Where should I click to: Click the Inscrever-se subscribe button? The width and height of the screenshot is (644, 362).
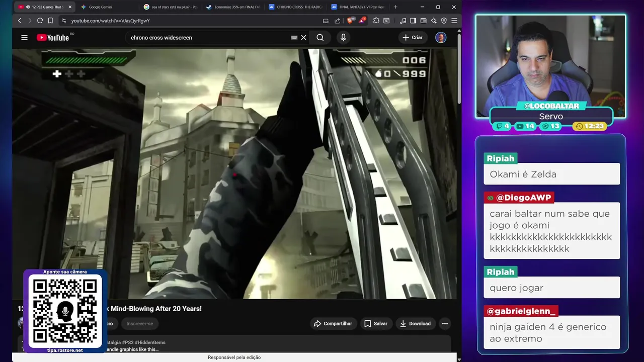[x=140, y=324]
